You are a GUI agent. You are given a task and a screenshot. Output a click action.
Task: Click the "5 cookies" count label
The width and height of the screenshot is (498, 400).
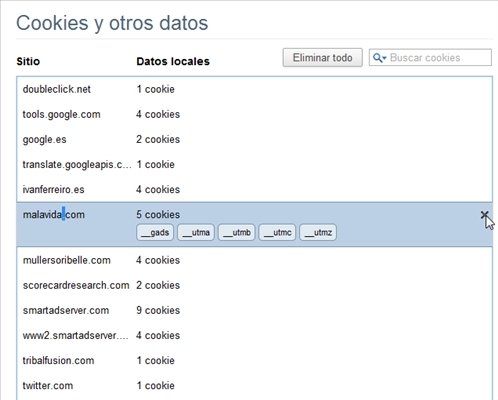coord(158,215)
